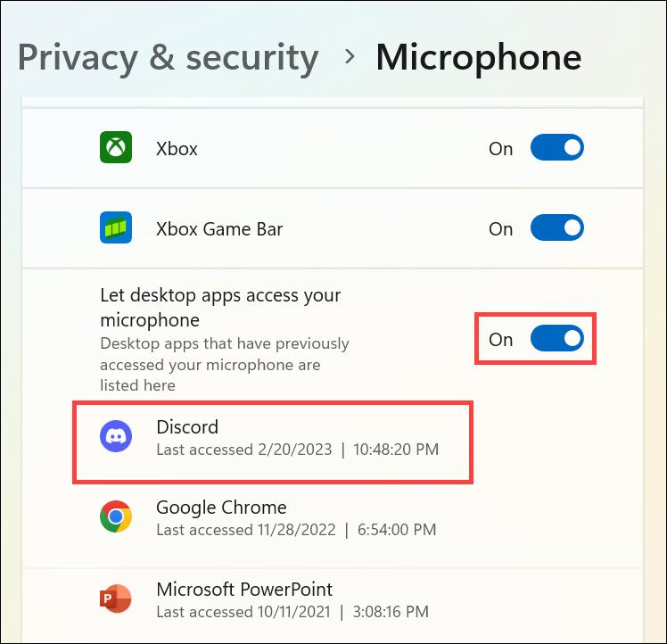The height and width of the screenshot is (644, 667).
Task: Click the green Xbox app icon
Action: click(x=116, y=147)
